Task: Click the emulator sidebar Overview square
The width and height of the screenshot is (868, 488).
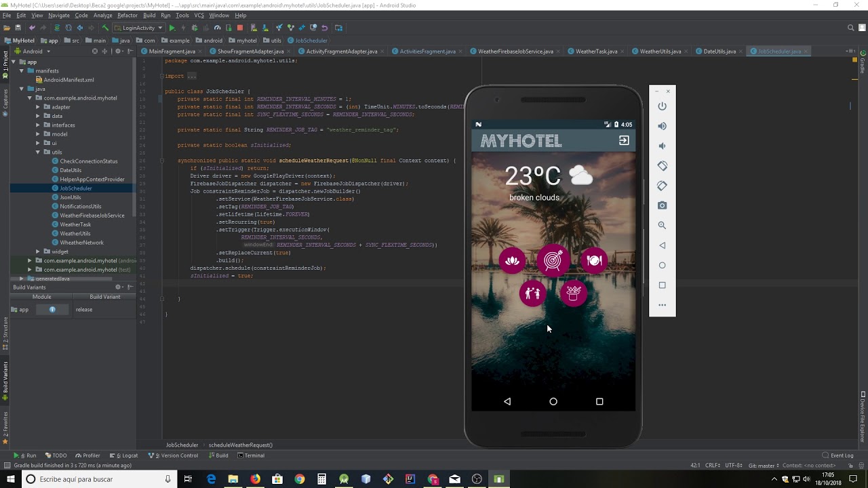Action: pos(663,285)
